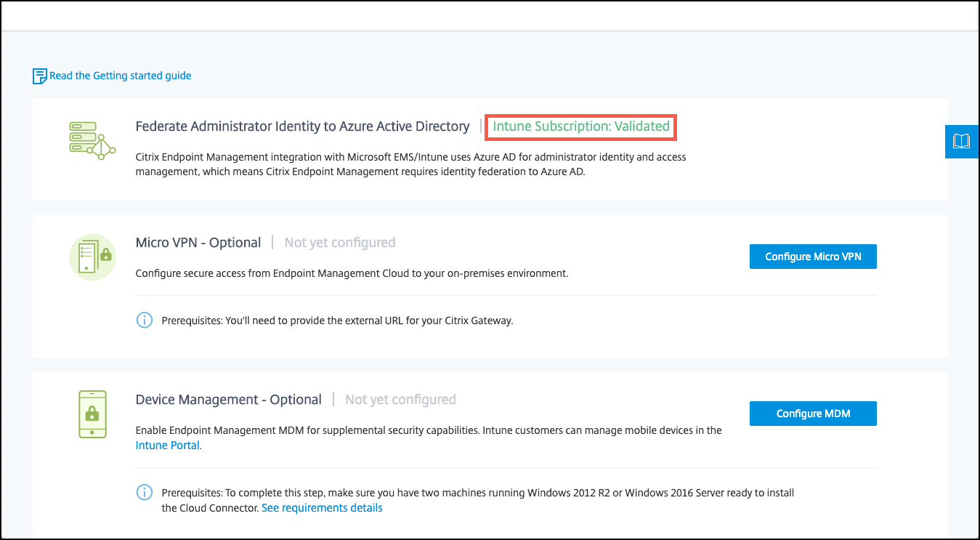Image resolution: width=980 pixels, height=540 pixels.
Task: Open the See requirements details link
Action: (x=322, y=508)
